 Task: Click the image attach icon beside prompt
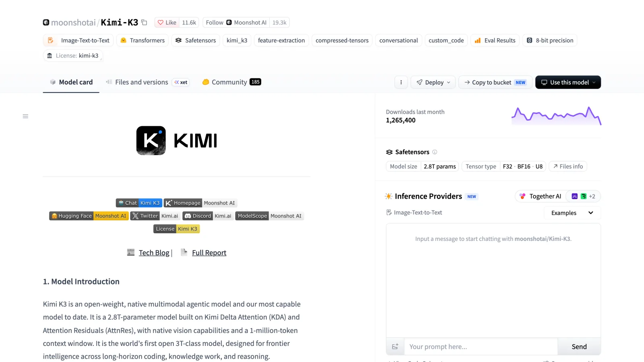click(395, 347)
